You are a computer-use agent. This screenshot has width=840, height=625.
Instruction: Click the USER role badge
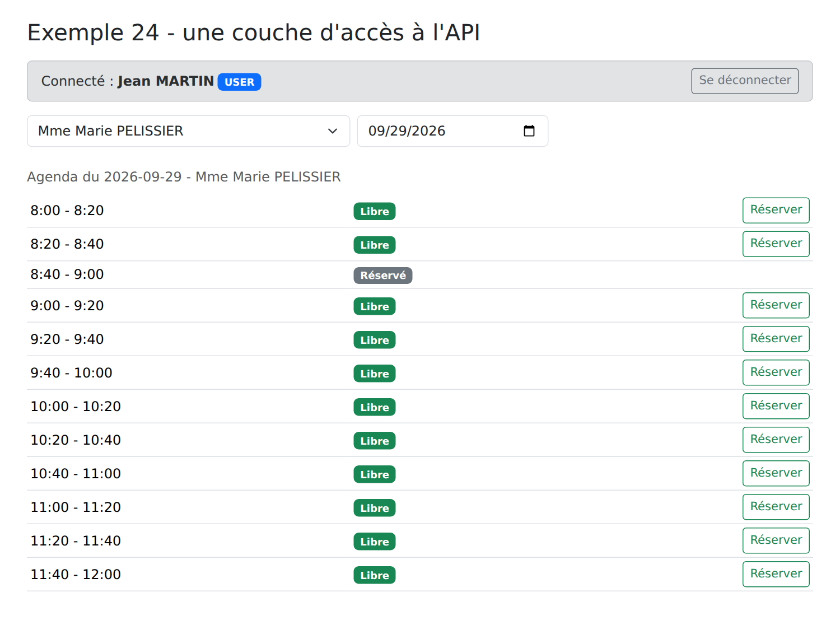(239, 82)
